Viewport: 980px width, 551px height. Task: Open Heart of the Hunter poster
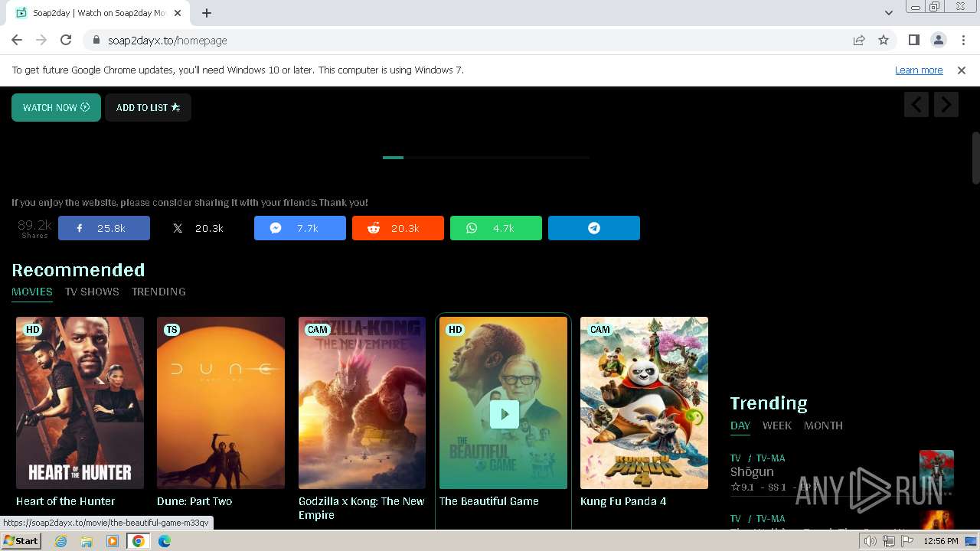coord(80,403)
